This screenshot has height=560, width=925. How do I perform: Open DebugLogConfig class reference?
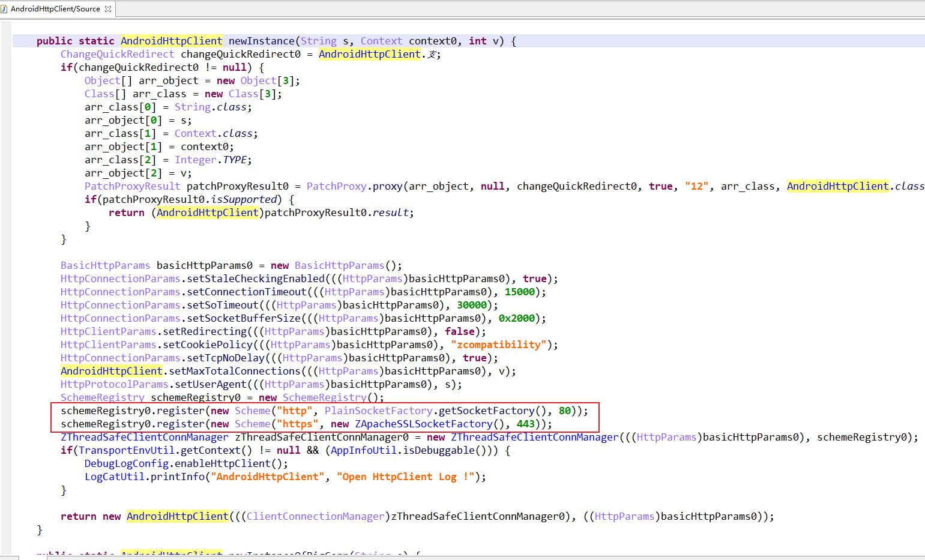click(x=126, y=463)
